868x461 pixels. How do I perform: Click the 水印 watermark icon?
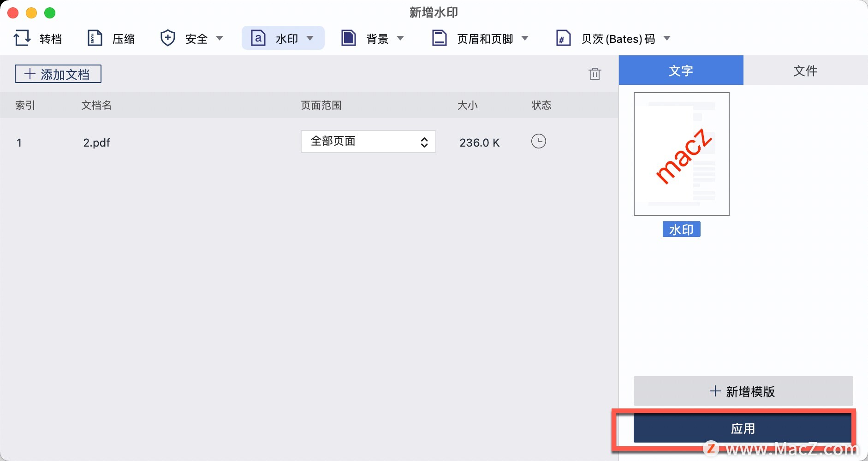click(x=258, y=38)
